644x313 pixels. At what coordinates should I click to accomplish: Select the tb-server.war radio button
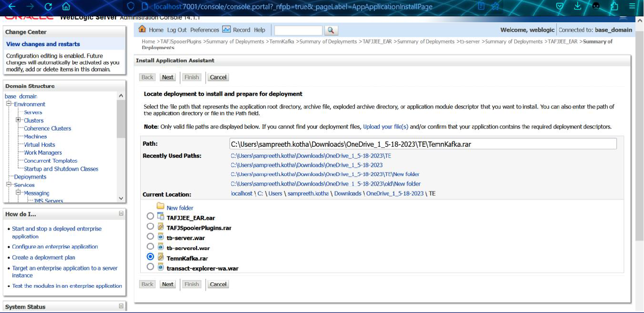(150, 237)
